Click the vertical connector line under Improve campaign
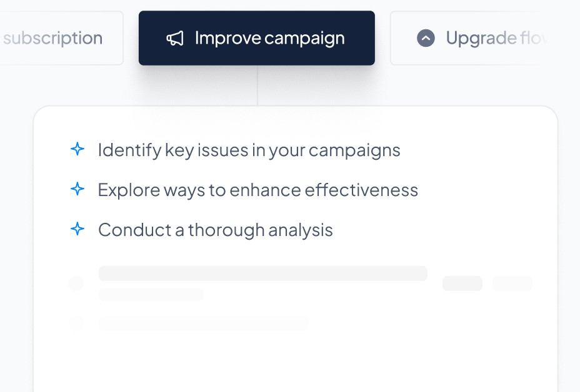This screenshot has width=580, height=392. 257,86
